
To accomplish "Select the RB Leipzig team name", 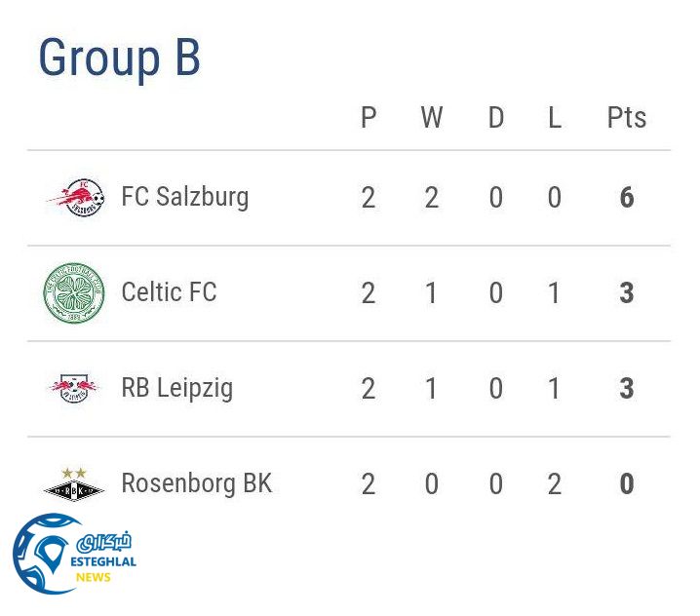I will click(x=176, y=388).
